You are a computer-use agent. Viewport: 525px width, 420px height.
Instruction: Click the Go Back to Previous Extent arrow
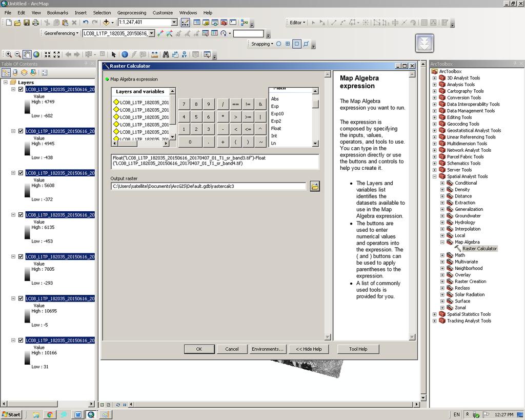(x=68, y=54)
